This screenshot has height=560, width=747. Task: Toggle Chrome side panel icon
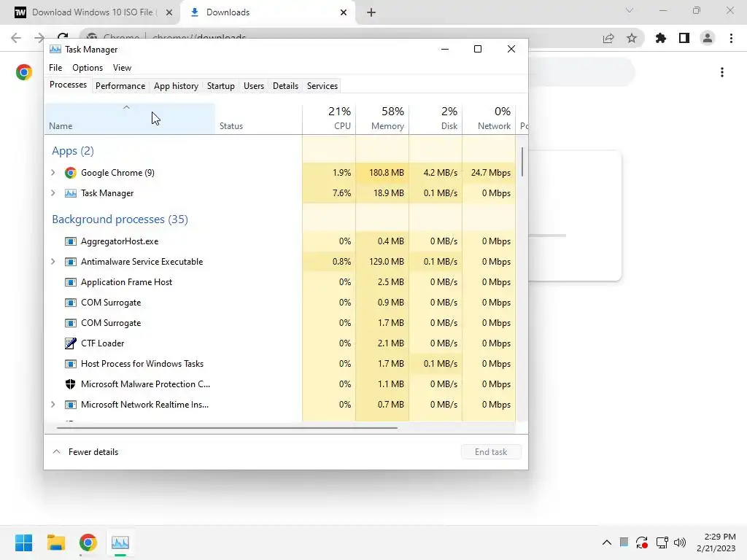pos(684,38)
